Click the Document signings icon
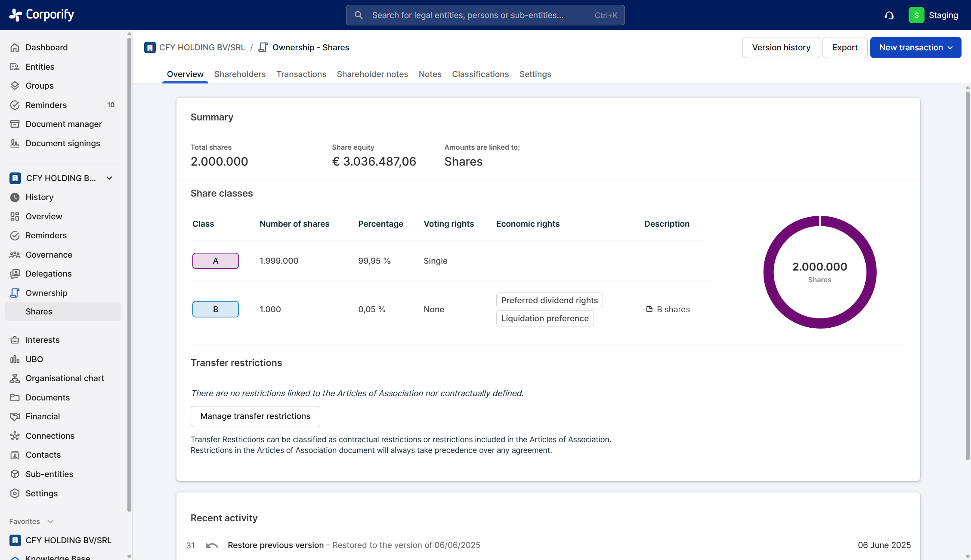Screen dimensions: 971x560 [x=15, y=143]
